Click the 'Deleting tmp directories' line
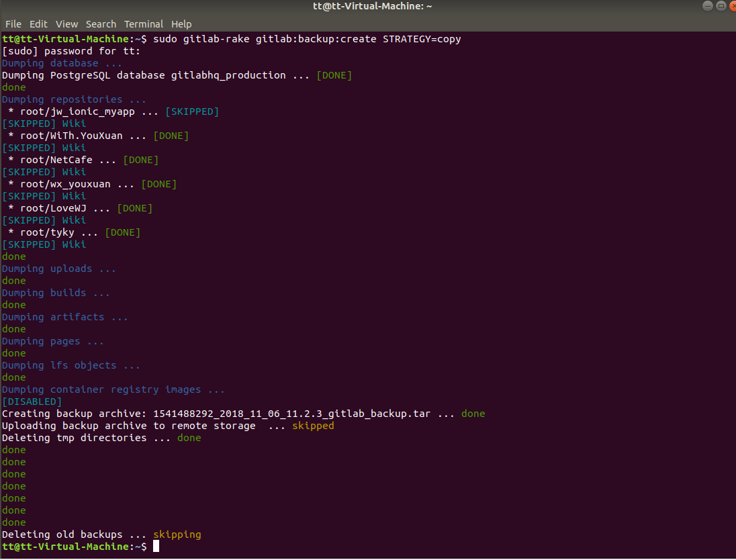This screenshot has height=560, width=736. (101, 438)
